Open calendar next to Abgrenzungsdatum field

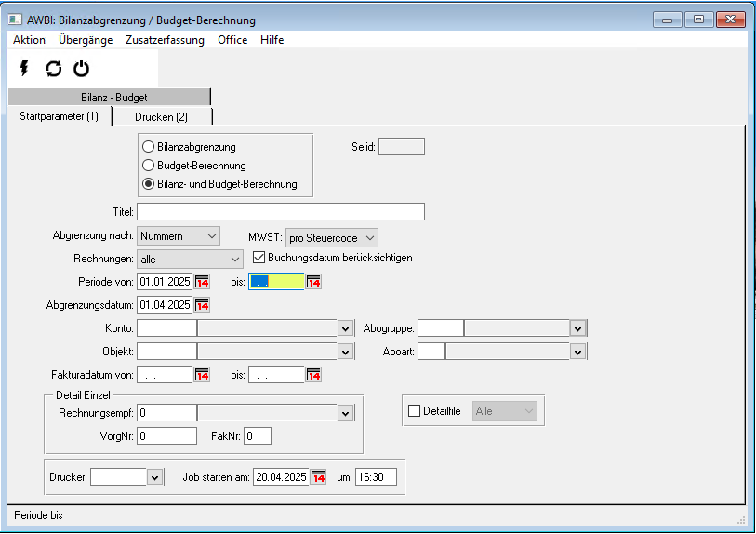[202, 305]
